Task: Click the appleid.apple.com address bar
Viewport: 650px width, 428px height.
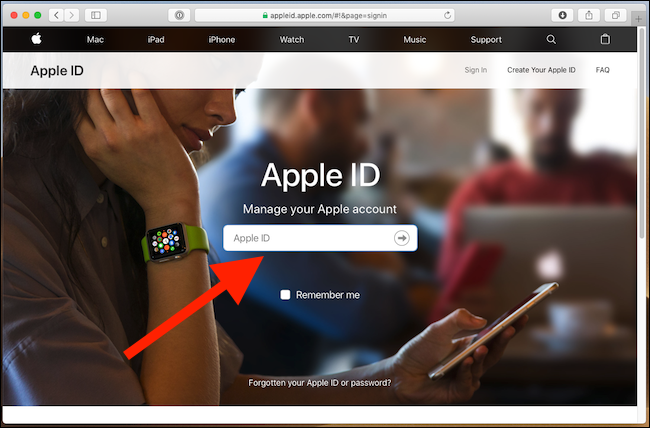Action: click(325, 15)
